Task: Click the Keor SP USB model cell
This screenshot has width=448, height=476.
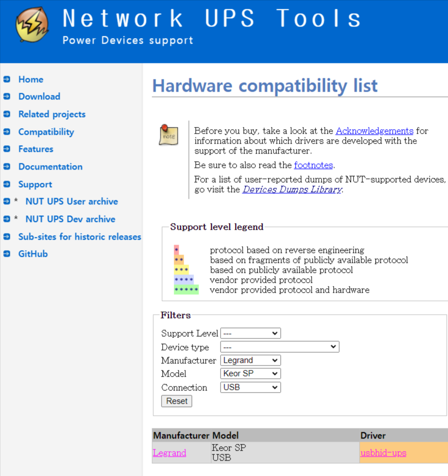Action: point(285,452)
